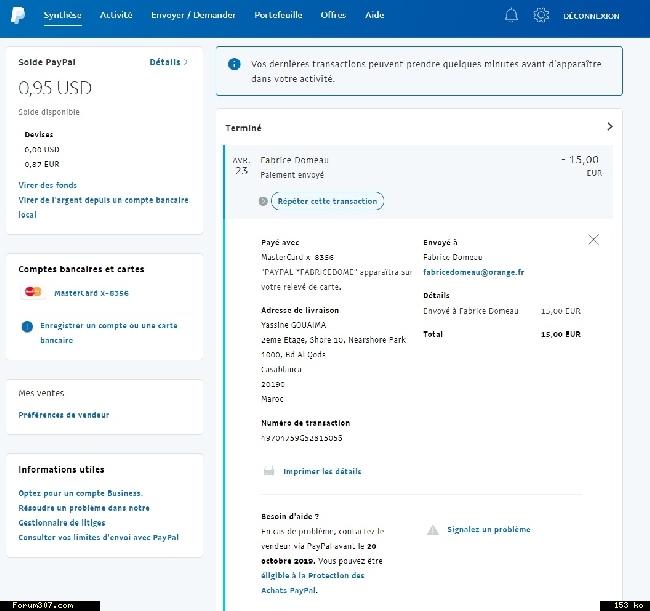Viewport: 650px width, 611px height.
Task: Click the 0,95 USD balance amount
Action: click(x=55, y=87)
